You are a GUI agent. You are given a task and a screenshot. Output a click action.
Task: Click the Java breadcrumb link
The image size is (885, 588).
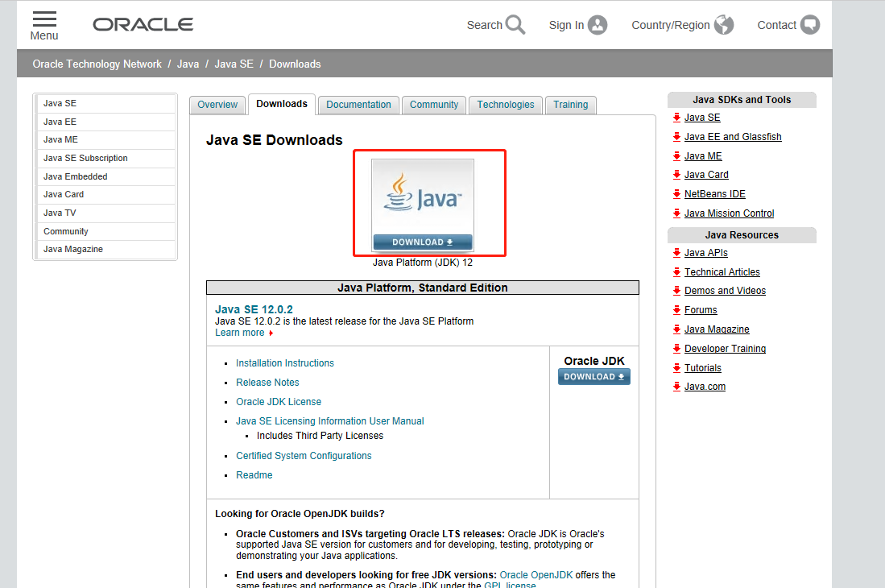188,64
